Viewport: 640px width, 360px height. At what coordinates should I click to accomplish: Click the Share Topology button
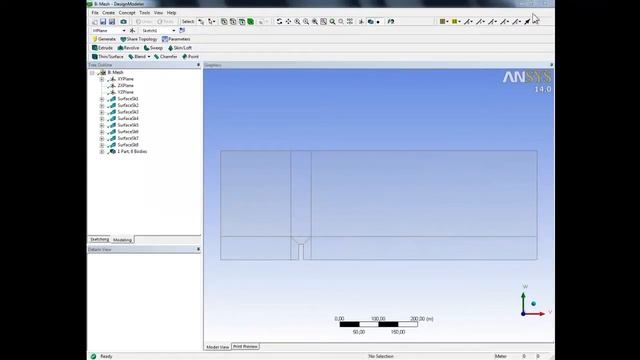point(139,39)
